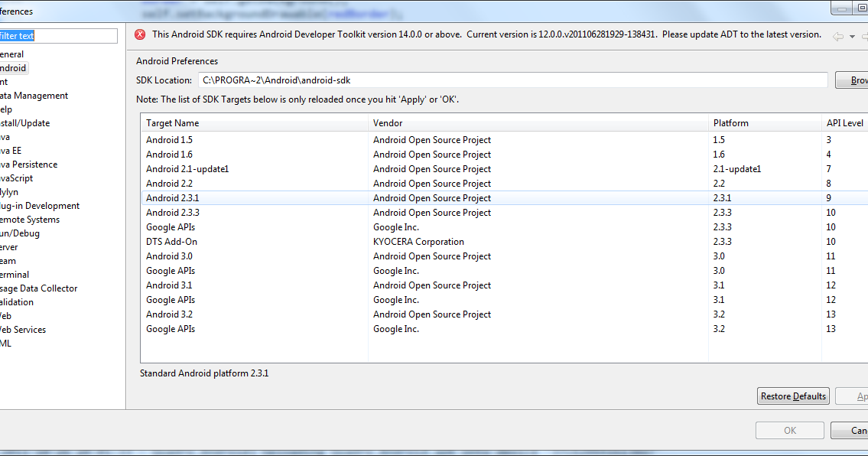Open the navigation history dropdown arrow
Screen dimensions: 868x456
pos(852,37)
